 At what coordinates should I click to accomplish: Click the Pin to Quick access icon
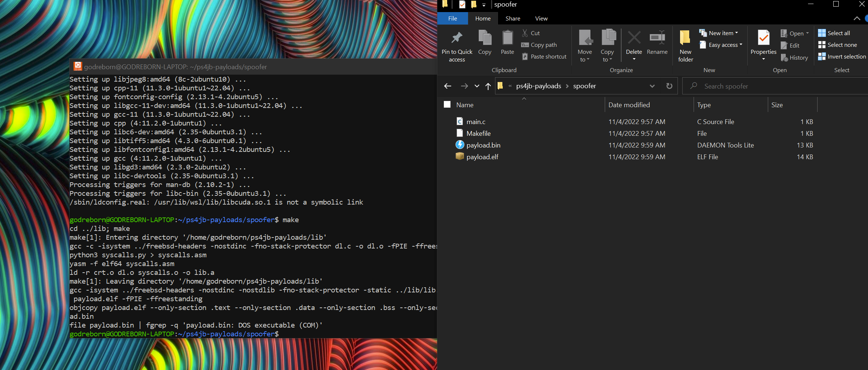click(x=457, y=38)
